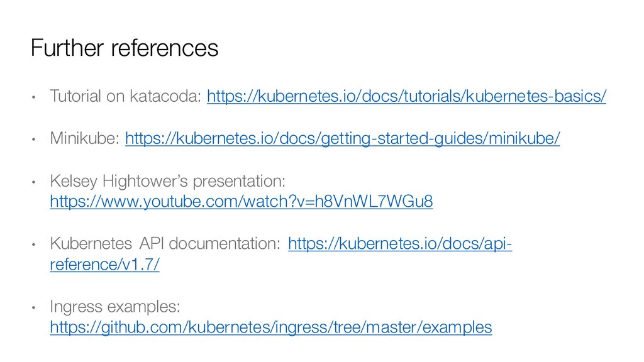Click the bullet beside 'Kubernetes API documentation'
Viewport: 644px width, 362px height.
coord(34,244)
